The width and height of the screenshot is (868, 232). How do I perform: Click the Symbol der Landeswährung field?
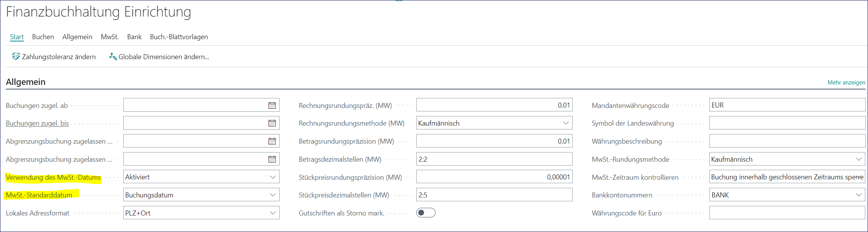787,123
